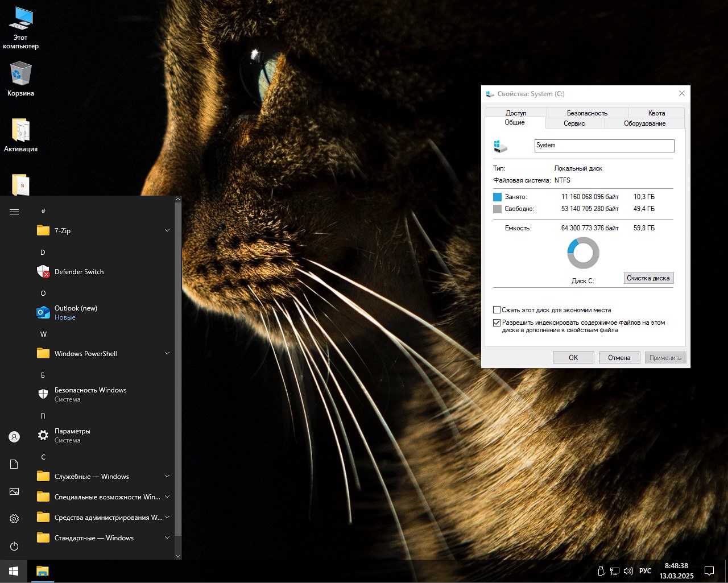
Task: Open Settings gear in Start sidebar
Action: tap(14, 519)
